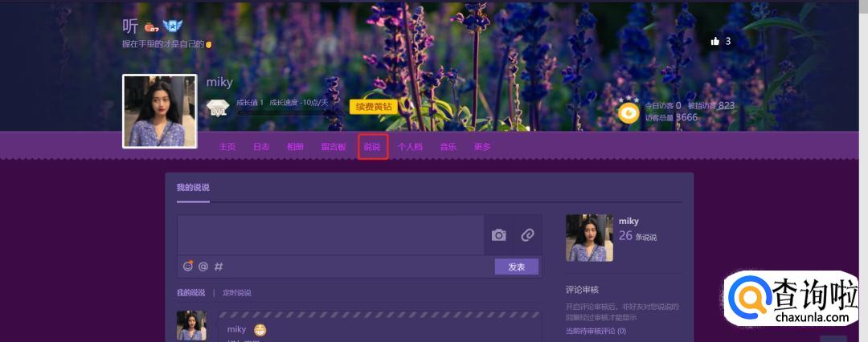Viewport: 868px width, 342px height.
Task: Select the 我的说说 sub-tab under editor
Action: coord(190,293)
